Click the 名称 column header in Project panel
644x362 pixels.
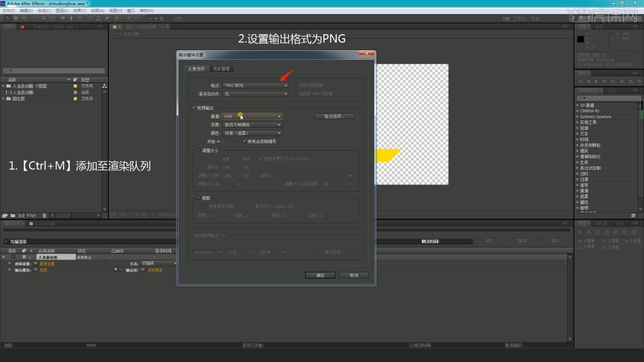12,79
